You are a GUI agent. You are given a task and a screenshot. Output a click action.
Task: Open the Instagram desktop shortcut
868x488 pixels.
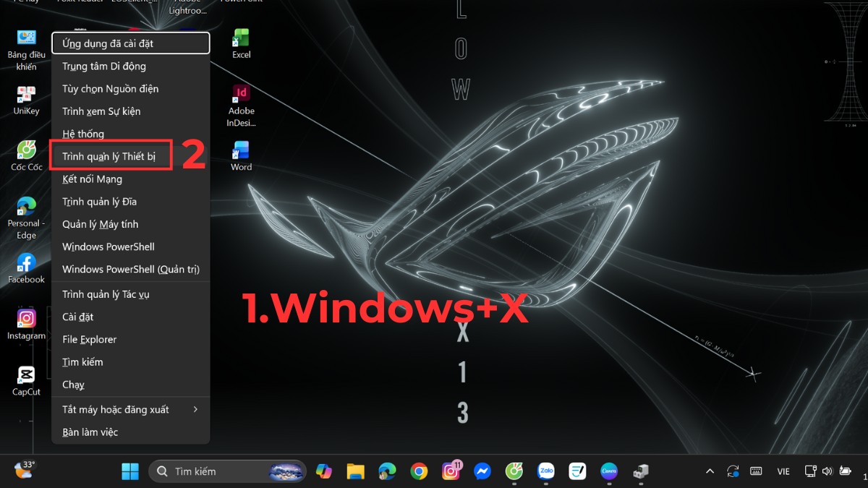coord(26,325)
